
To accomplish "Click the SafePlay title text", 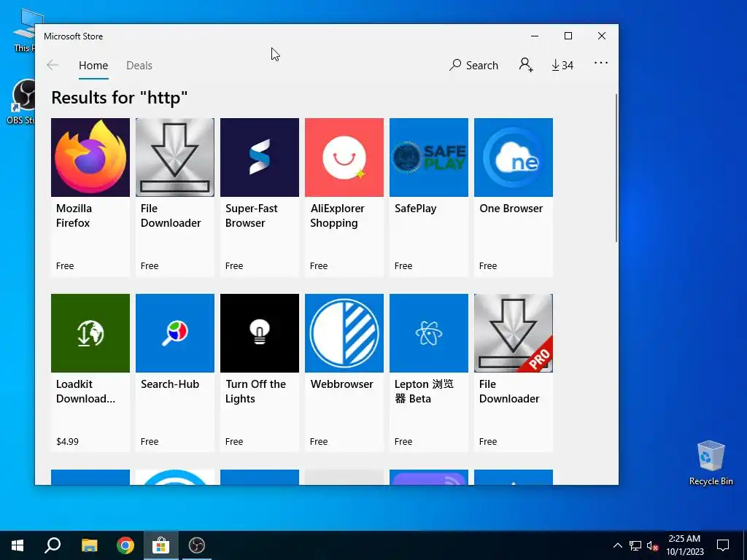I will click(415, 209).
